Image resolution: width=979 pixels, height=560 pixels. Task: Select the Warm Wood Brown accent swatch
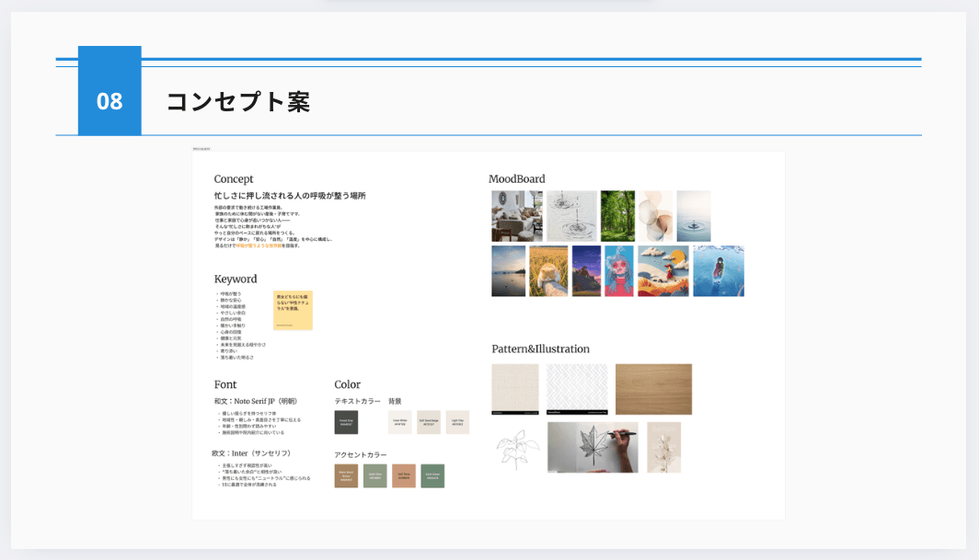coord(346,474)
